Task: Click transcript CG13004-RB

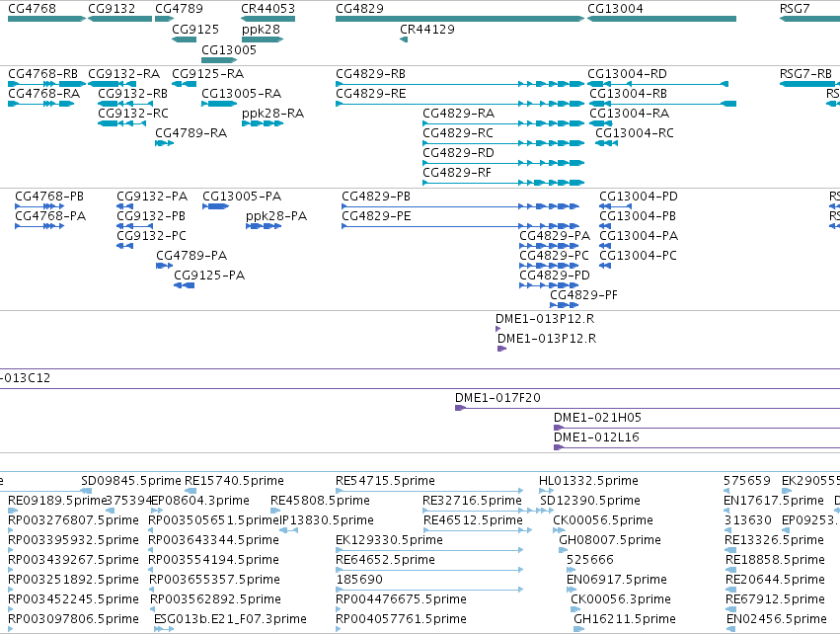Action: (x=628, y=93)
